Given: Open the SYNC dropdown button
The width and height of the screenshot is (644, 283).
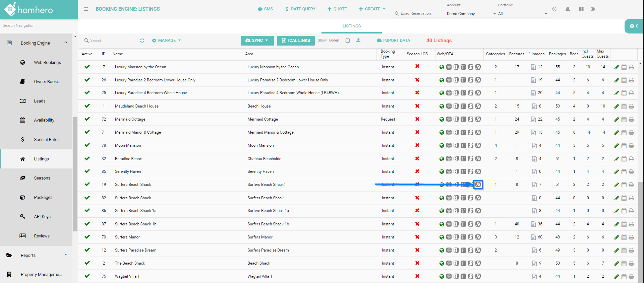Looking at the screenshot, I should pos(257,41).
